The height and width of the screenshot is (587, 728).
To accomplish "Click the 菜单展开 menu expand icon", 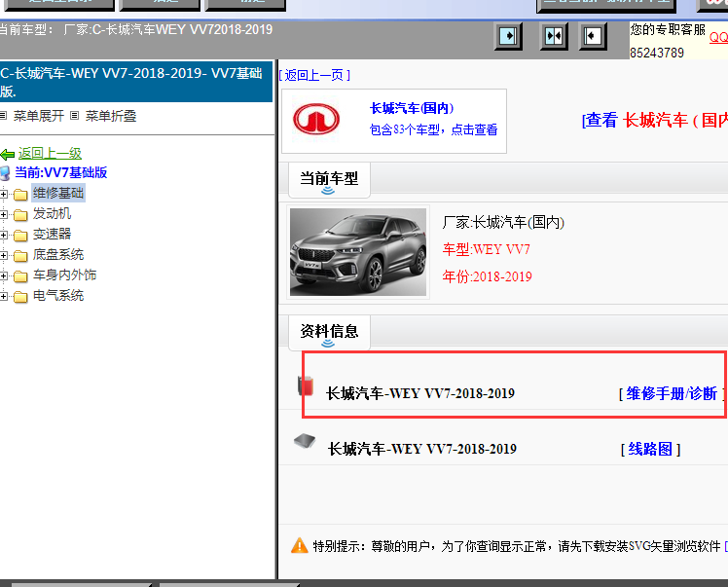I will point(4,116).
